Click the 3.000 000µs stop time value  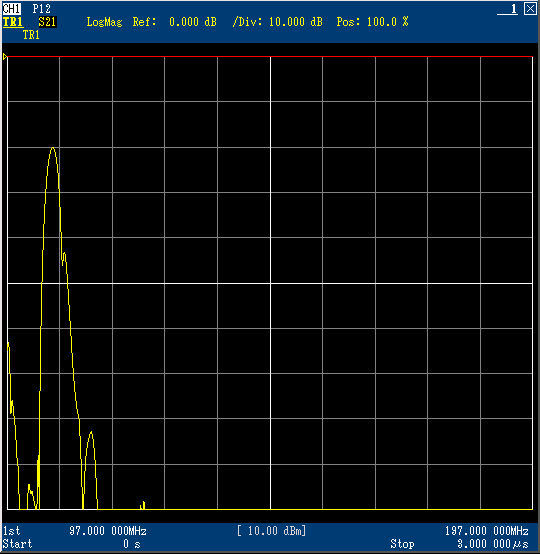coord(493,543)
